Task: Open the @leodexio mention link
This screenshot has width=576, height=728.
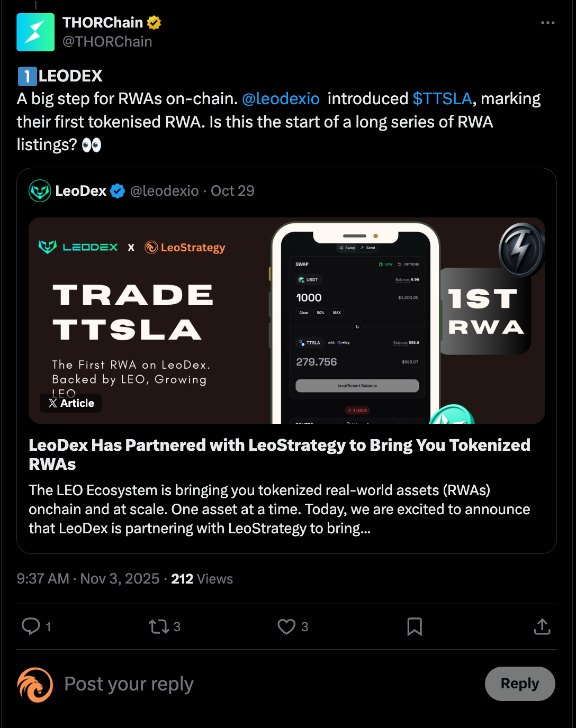Action: coord(281,99)
